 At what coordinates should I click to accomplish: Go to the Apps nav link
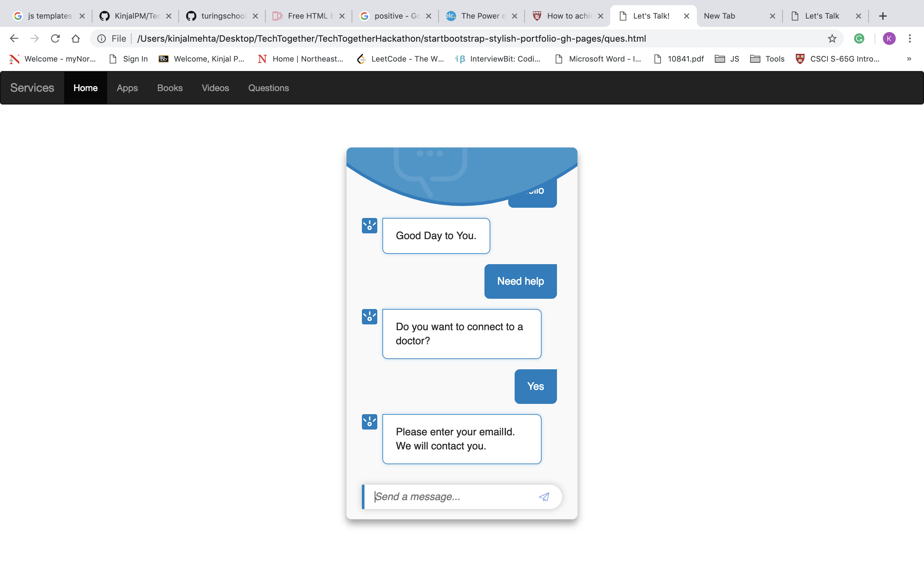[x=127, y=88]
